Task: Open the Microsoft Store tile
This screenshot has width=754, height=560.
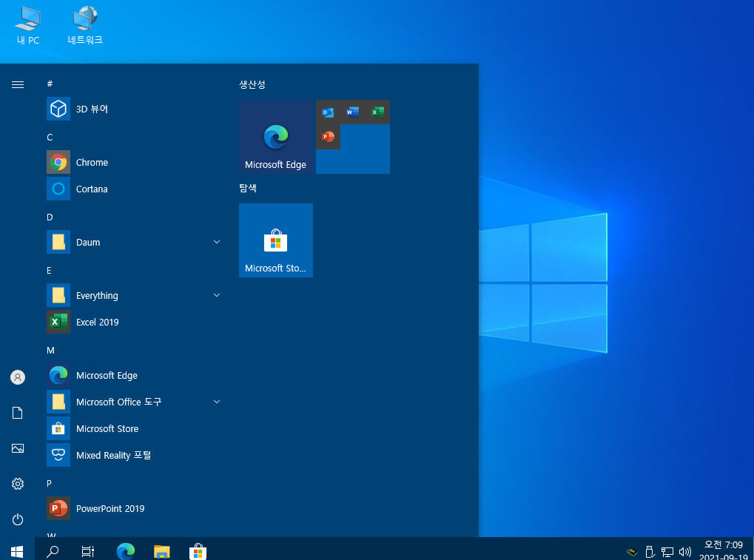Action: pyautogui.click(x=276, y=240)
